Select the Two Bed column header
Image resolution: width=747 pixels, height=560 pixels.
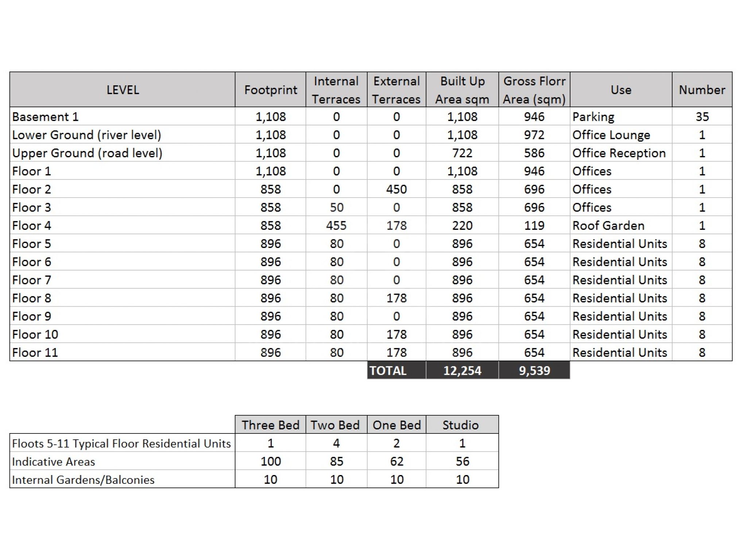pos(336,425)
